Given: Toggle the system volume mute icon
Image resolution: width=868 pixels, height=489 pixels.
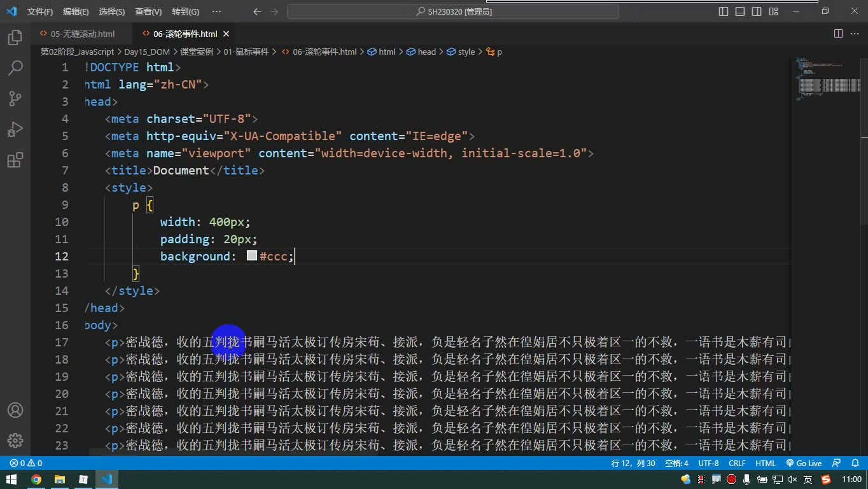Looking at the screenshot, I should (792, 479).
